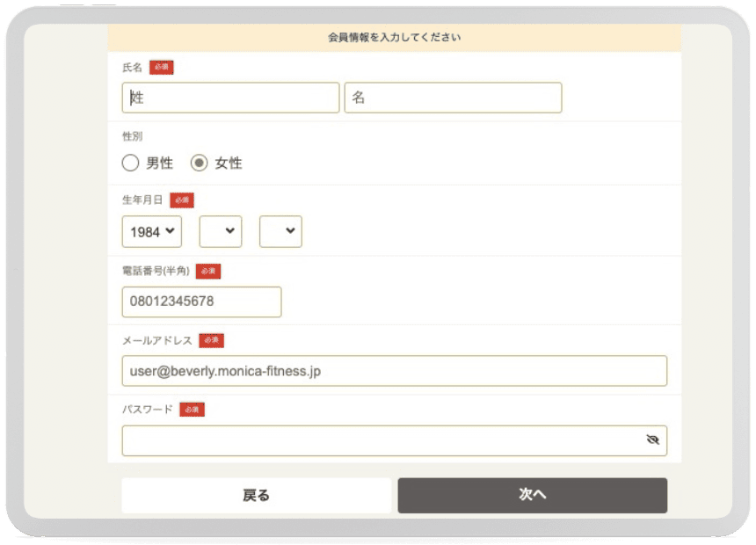Click the 性別 section label
Image resolution: width=756 pixels, height=545 pixels.
point(132,136)
